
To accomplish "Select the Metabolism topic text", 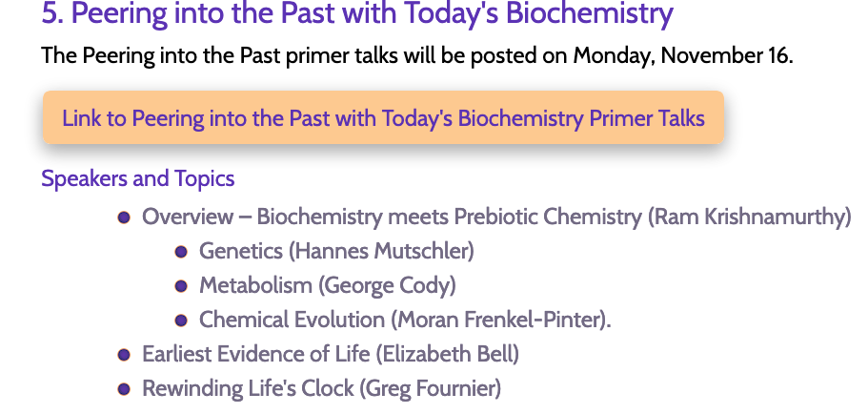I will [x=255, y=285].
